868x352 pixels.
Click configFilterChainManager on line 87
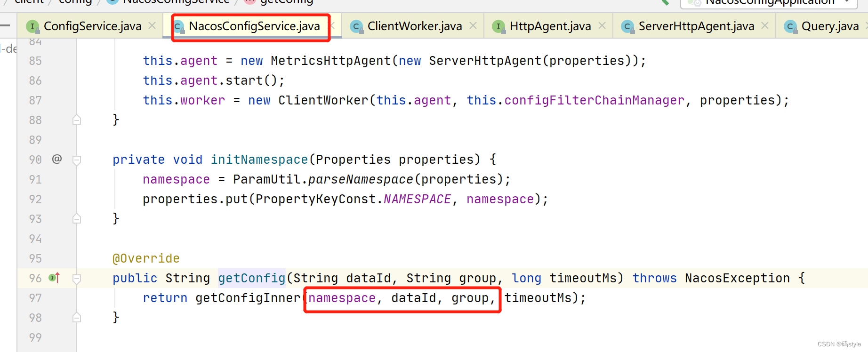pyautogui.click(x=594, y=100)
